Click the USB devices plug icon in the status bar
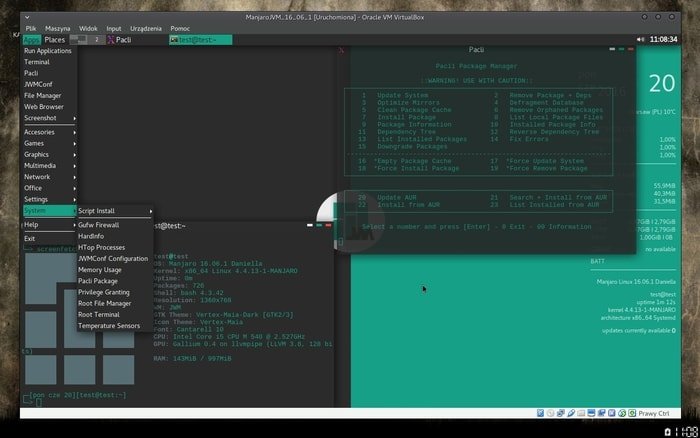 [x=571, y=413]
